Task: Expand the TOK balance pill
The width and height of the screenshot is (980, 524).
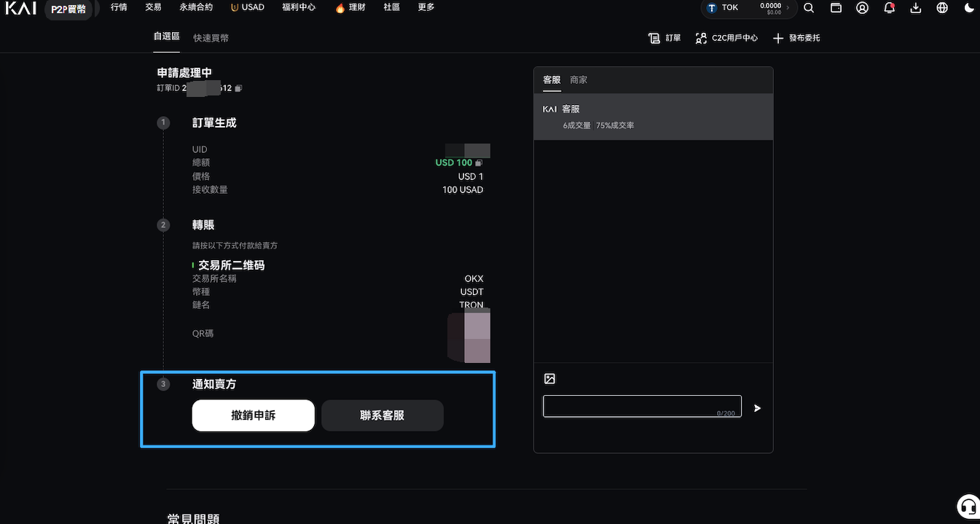Action: [748, 8]
